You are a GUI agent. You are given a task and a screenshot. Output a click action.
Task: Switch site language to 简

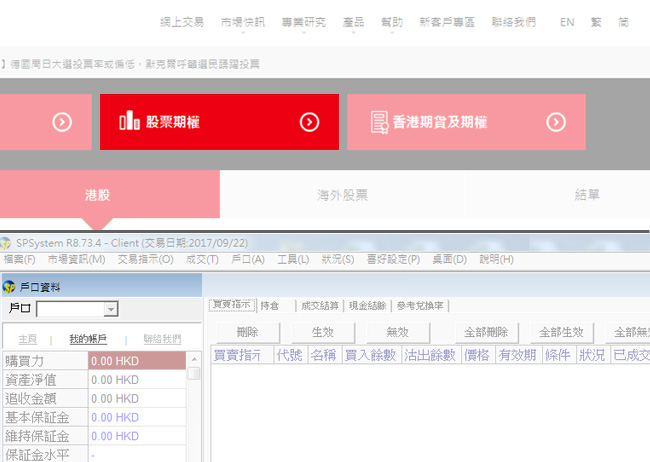(x=623, y=22)
